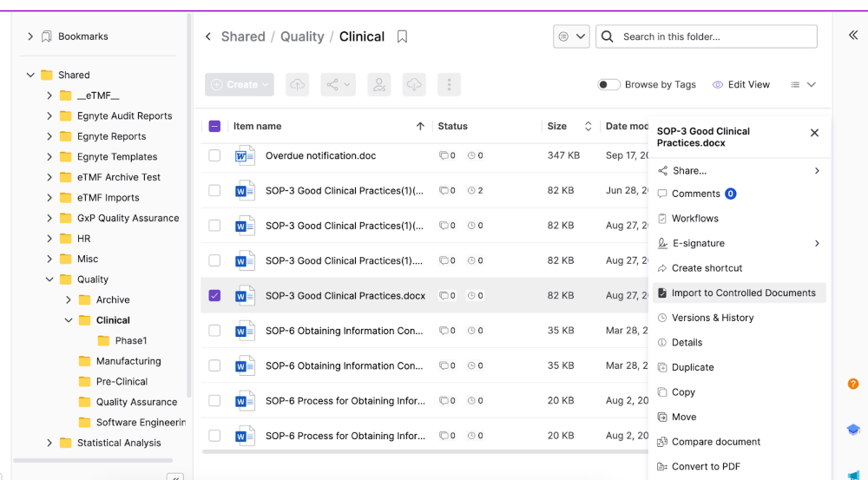This screenshot has width=868, height=480.
Task: Select Pre-Clinical folder in sidebar
Action: (x=122, y=381)
